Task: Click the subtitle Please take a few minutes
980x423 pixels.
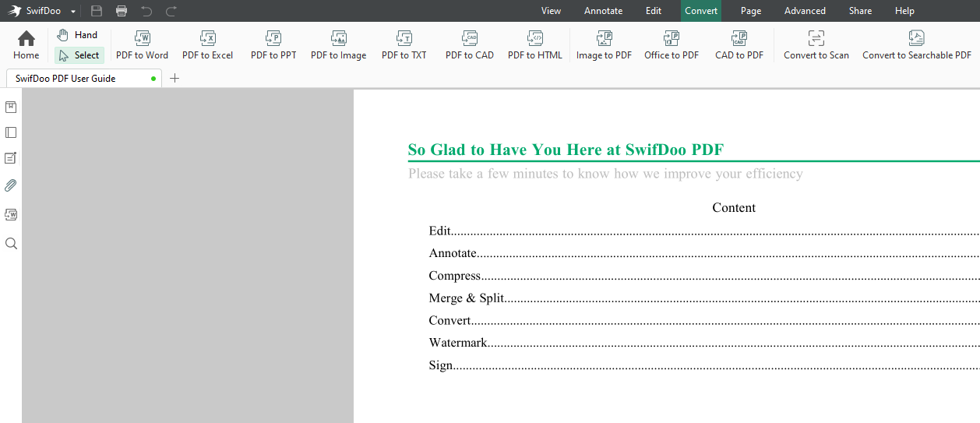Action: tap(605, 174)
